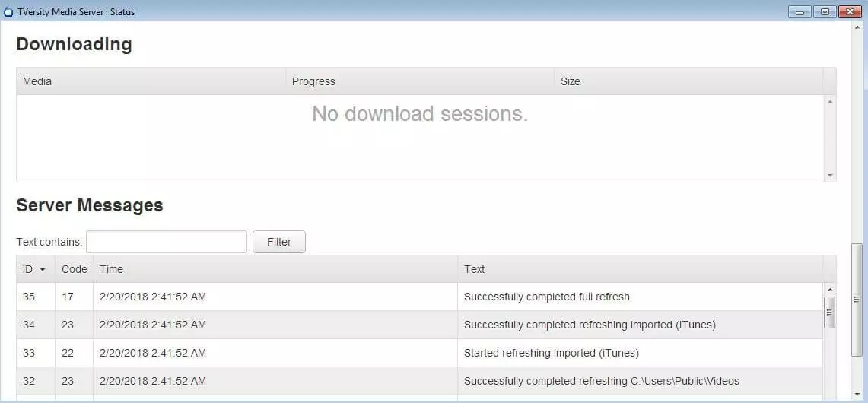Click the 'No download sessions.' text
Screen dimensions: 868x403
point(420,113)
